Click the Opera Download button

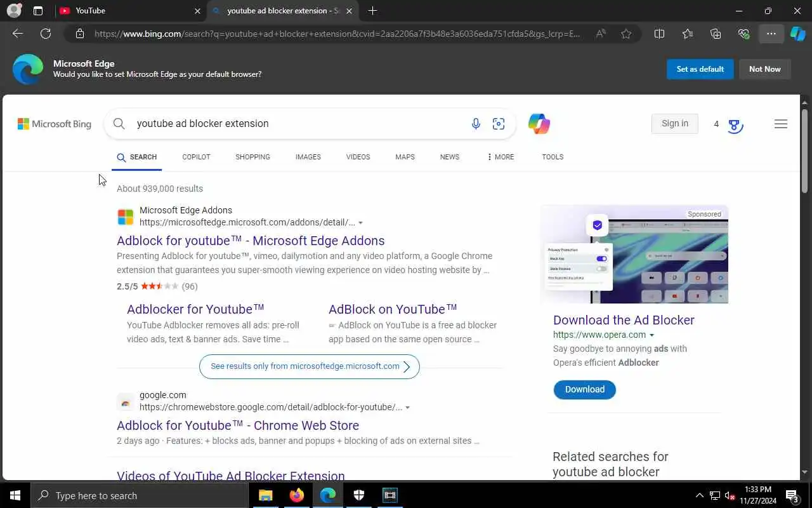coord(585,389)
